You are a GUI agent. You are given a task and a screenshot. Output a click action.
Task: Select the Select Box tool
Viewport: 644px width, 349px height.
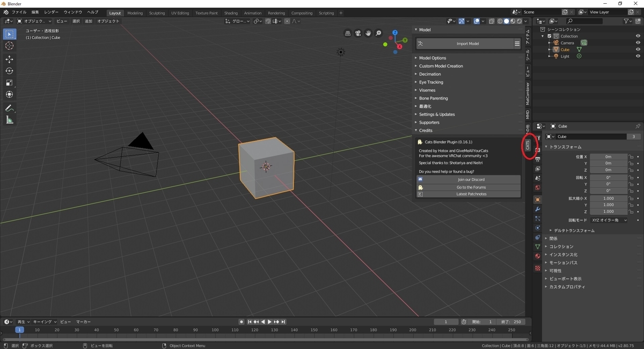coord(9,34)
